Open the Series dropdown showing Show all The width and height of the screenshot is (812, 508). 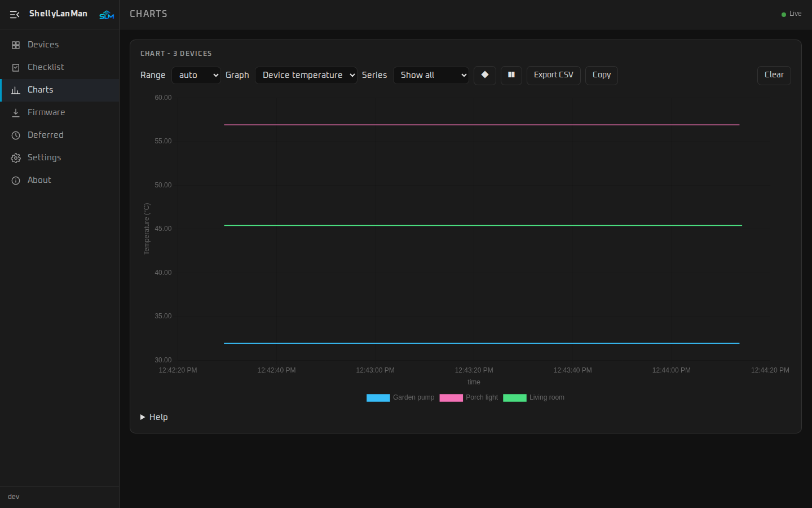431,75
